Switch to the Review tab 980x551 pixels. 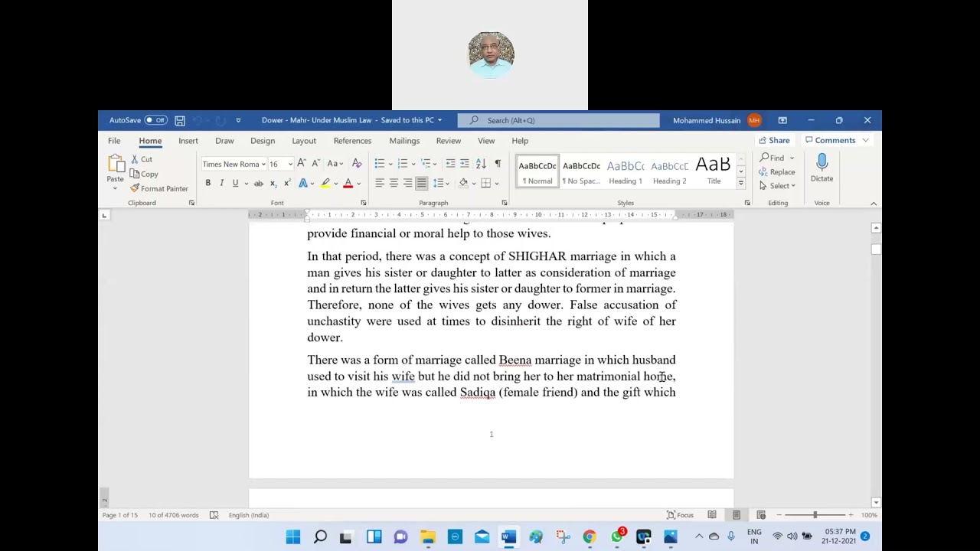click(x=449, y=141)
